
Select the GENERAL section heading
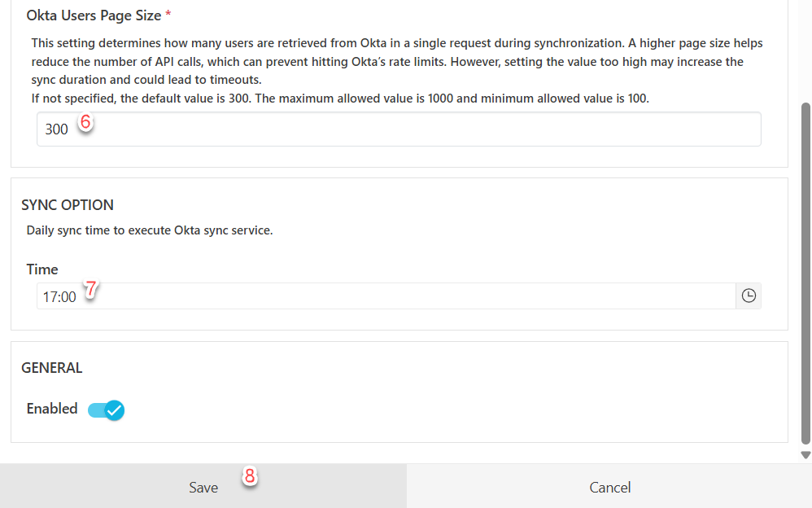(52, 368)
